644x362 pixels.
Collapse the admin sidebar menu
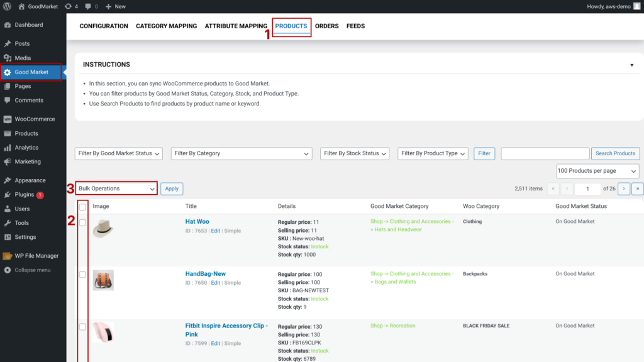coord(32,270)
